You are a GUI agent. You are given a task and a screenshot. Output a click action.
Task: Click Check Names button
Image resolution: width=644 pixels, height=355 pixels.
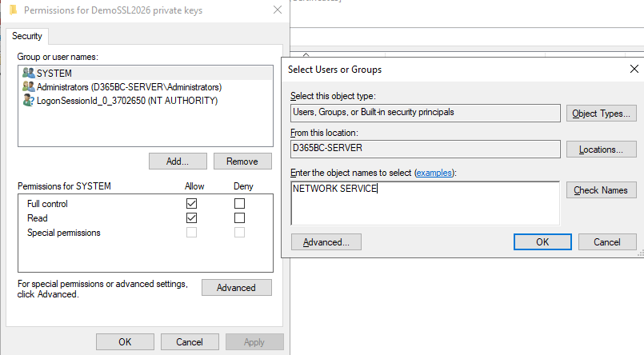point(602,190)
